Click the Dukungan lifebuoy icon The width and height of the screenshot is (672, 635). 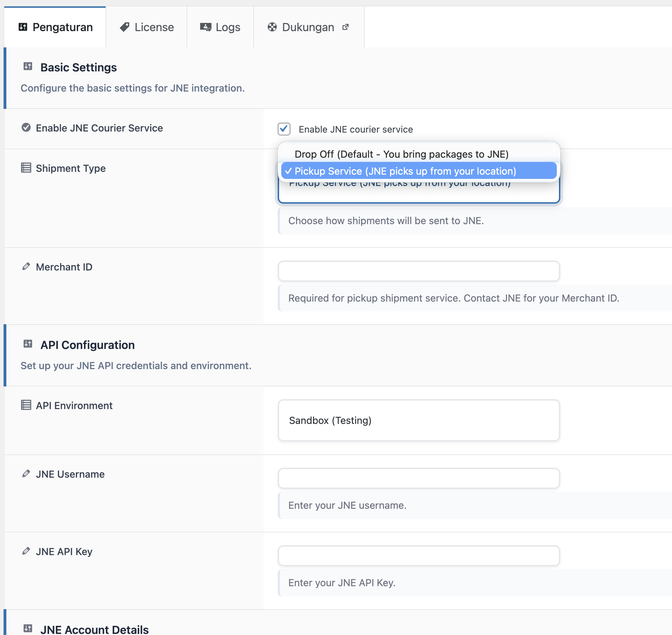tap(272, 27)
